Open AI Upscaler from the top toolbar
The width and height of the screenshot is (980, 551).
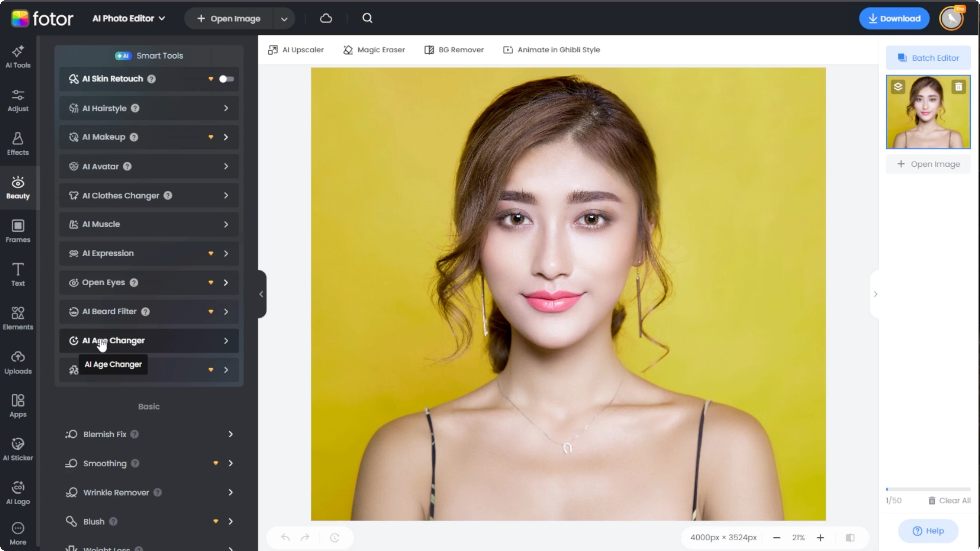296,50
